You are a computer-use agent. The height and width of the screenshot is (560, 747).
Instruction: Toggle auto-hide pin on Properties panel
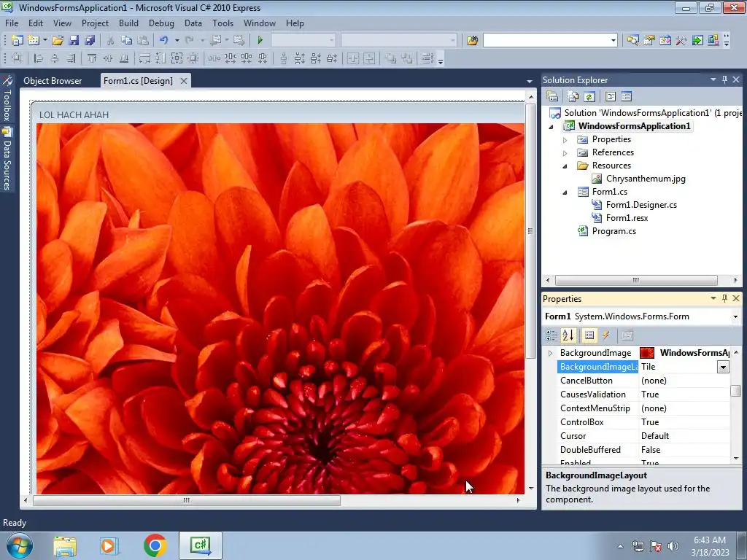(x=724, y=298)
